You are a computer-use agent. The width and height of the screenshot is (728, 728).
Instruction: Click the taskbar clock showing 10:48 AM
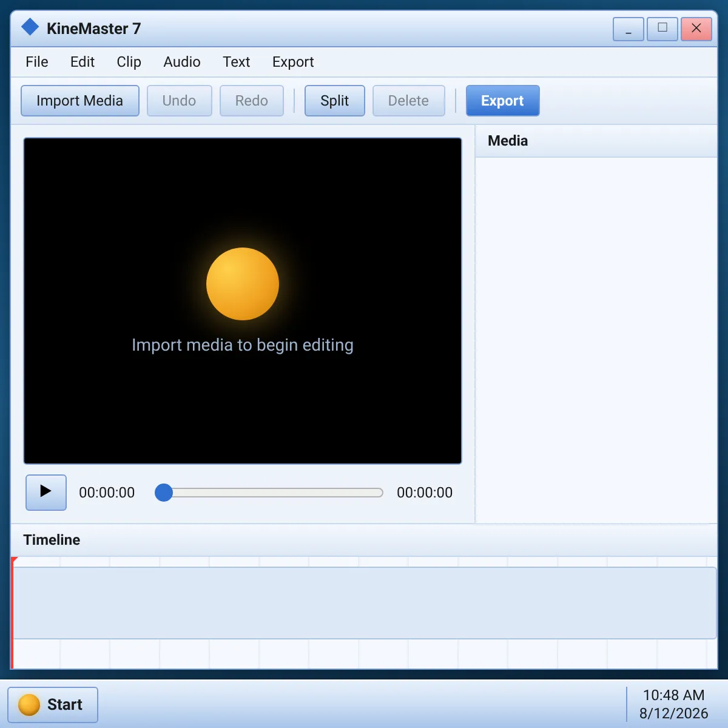pyautogui.click(x=673, y=704)
